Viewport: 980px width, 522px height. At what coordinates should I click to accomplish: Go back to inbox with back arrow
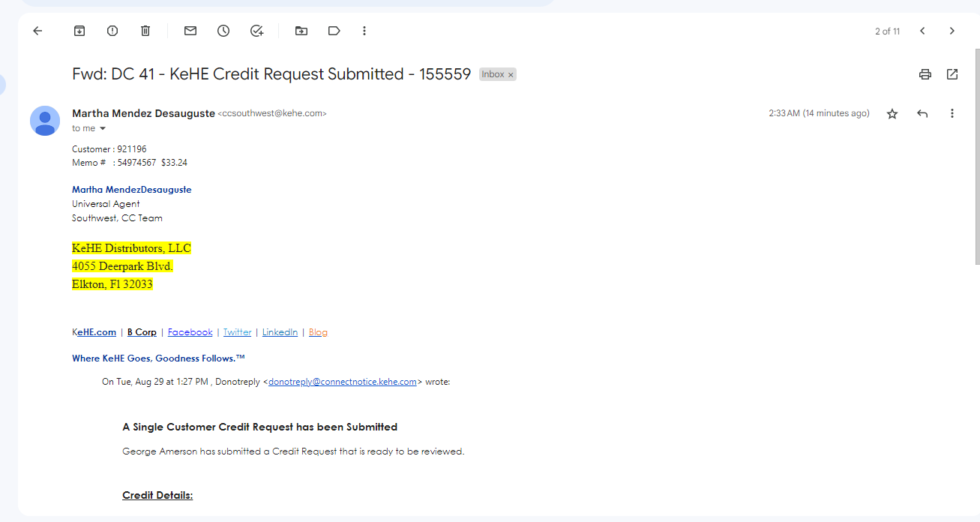coord(37,31)
